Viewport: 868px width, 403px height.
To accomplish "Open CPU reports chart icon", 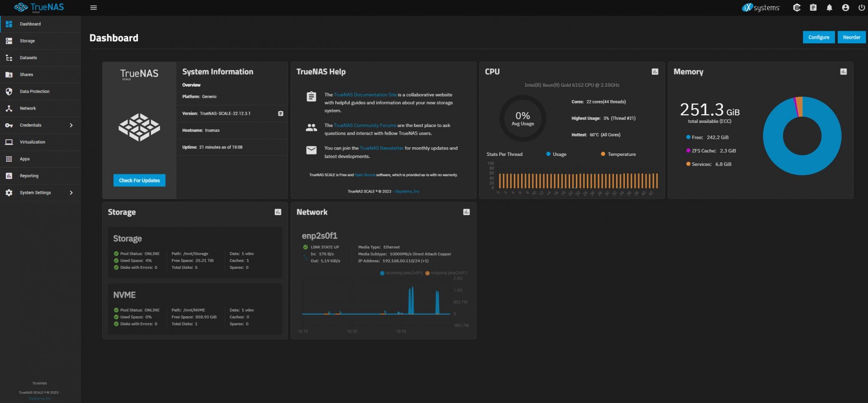I will pos(655,72).
